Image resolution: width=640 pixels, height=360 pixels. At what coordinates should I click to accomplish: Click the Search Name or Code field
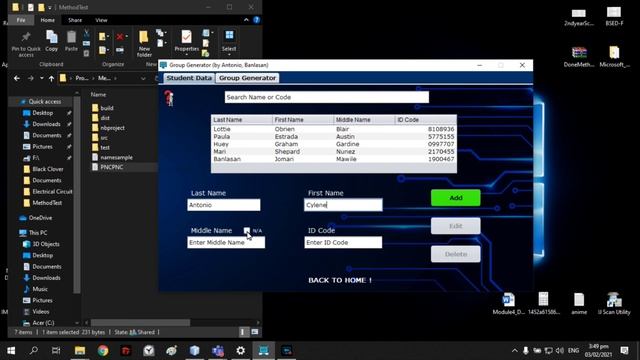click(x=327, y=97)
